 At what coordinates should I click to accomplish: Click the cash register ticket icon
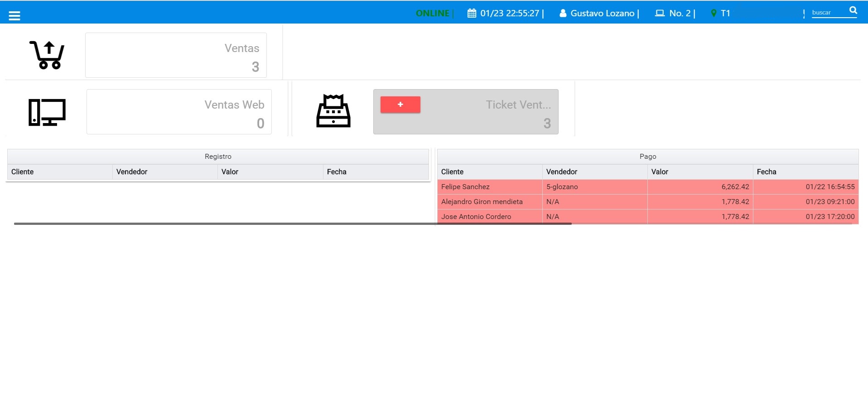[333, 111]
